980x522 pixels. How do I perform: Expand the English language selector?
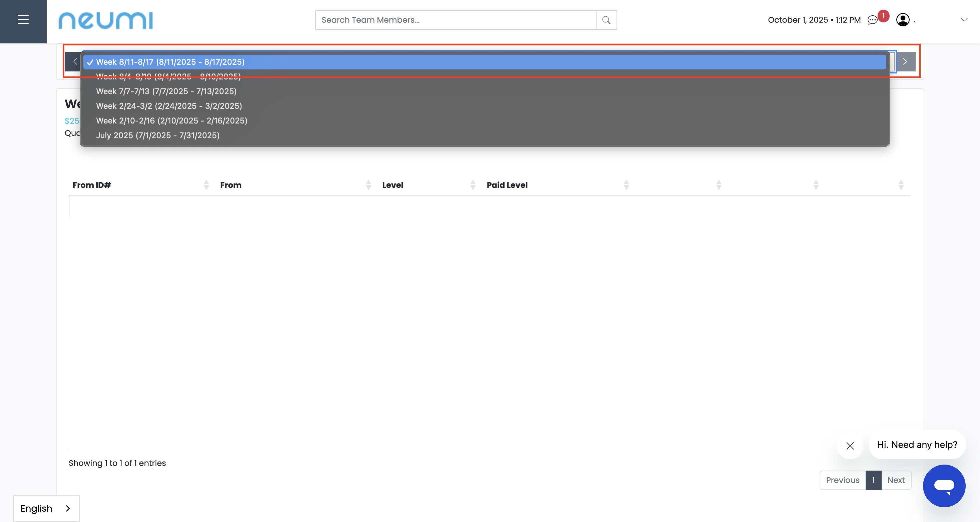46,508
